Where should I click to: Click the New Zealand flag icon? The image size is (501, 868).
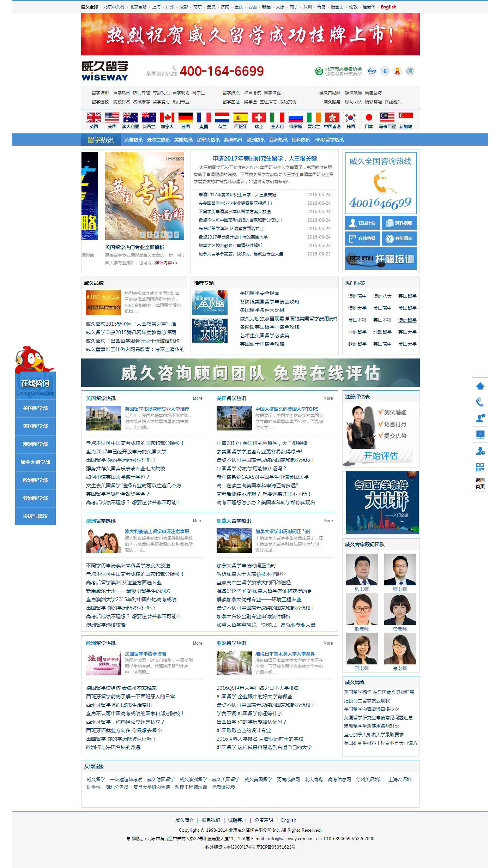coord(149,117)
